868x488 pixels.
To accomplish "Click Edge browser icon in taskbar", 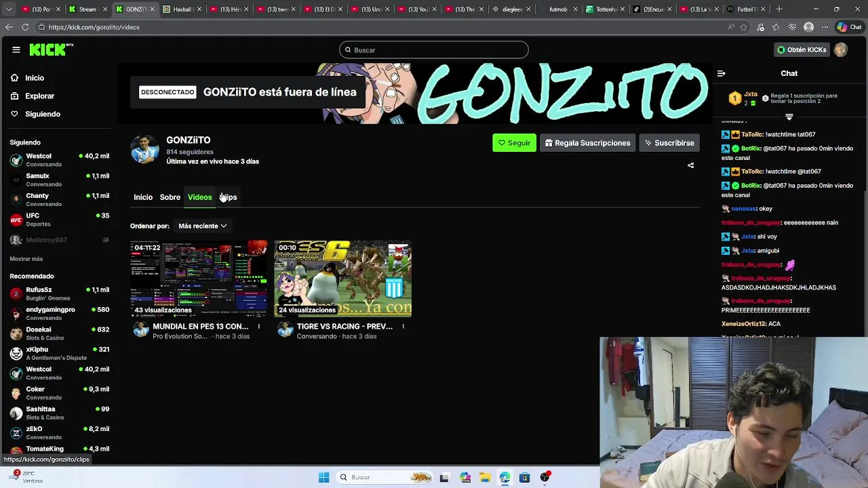I will pyautogui.click(x=505, y=477).
